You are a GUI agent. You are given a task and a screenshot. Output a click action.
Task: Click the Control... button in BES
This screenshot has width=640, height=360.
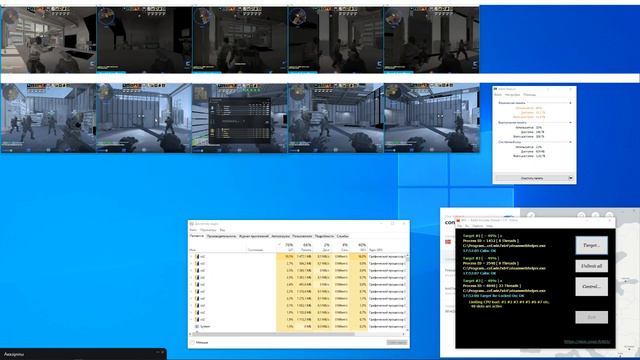pyautogui.click(x=591, y=287)
